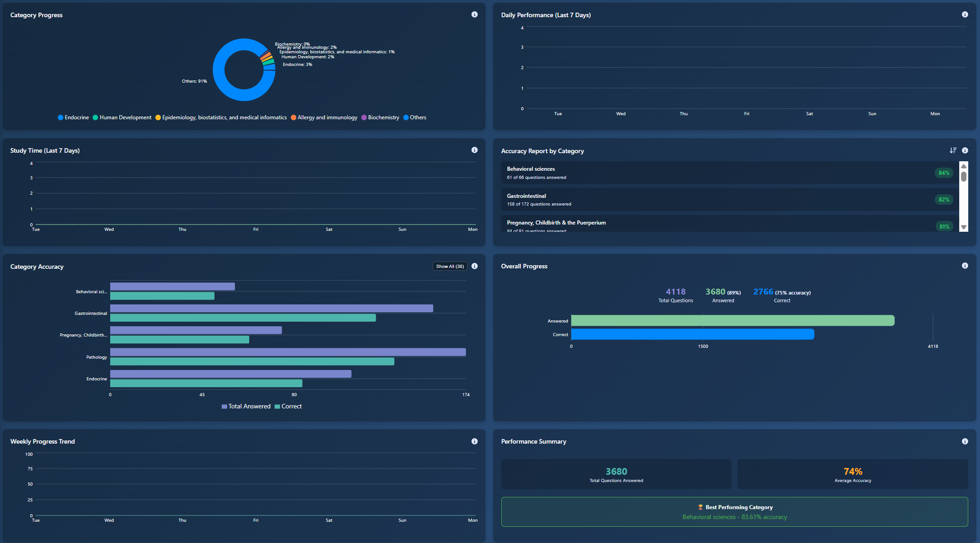This screenshot has width=980, height=543.
Task: Open the Accuracy Report info tooltip
Action: (965, 150)
